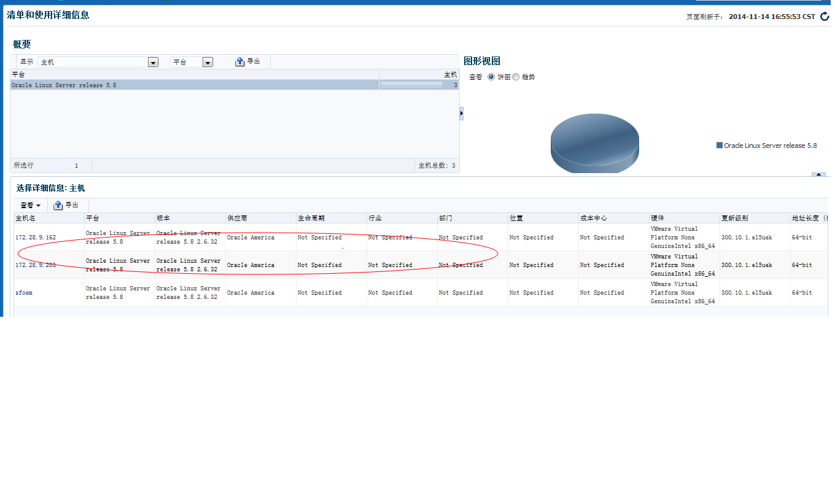Open the 显示 dropdown showing 主机
The height and width of the screenshot is (504, 835).
153,62
